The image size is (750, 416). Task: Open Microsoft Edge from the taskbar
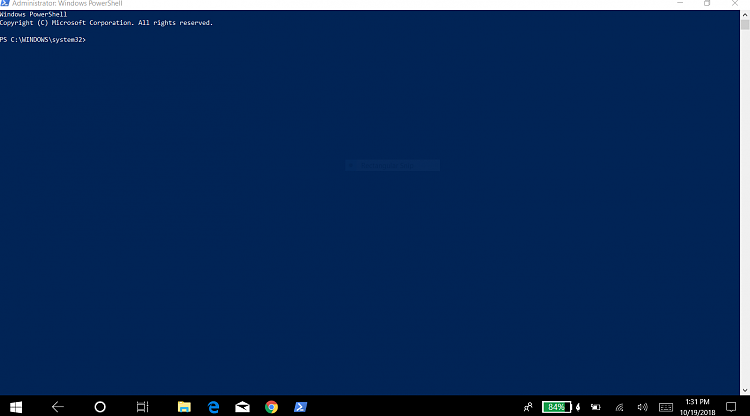[213, 407]
